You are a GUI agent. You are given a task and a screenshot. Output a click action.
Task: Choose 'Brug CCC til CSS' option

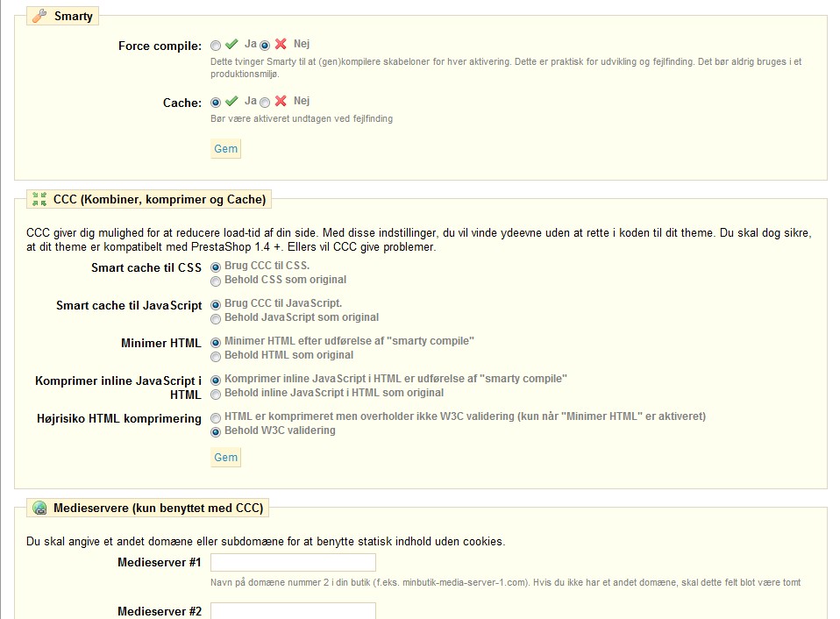(x=216, y=267)
